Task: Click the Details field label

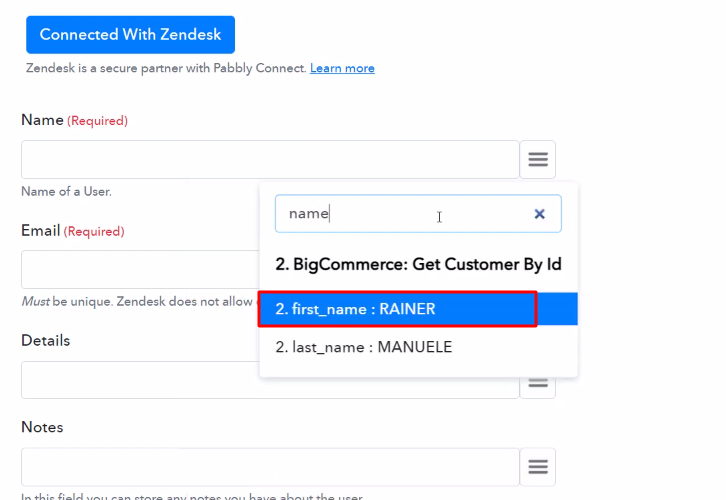Action: [45, 341]
